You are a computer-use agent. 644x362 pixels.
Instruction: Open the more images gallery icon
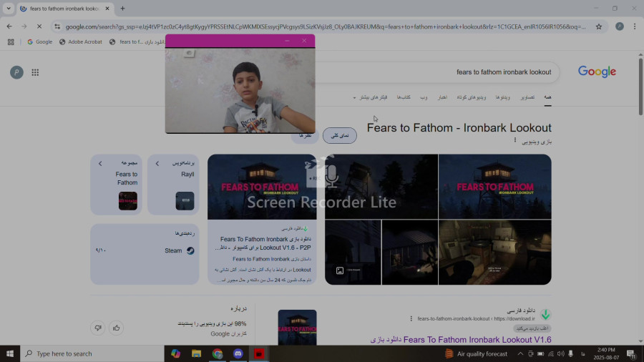[x=340, y=270]
